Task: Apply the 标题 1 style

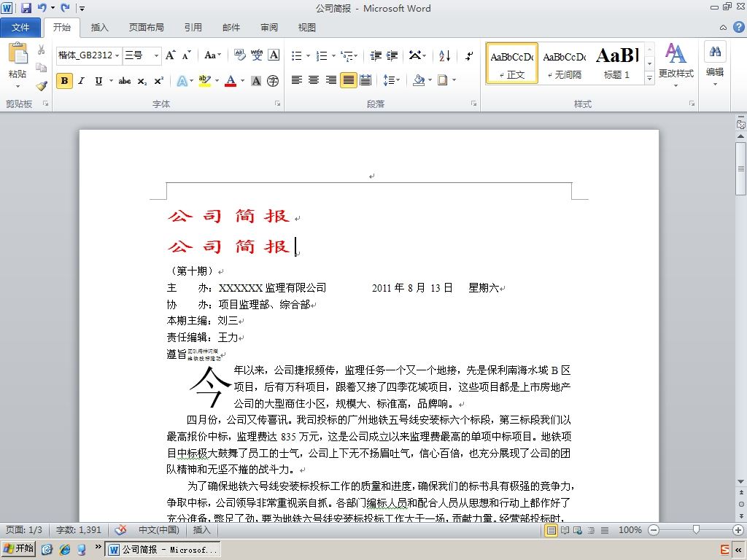Action: [617, 63]
